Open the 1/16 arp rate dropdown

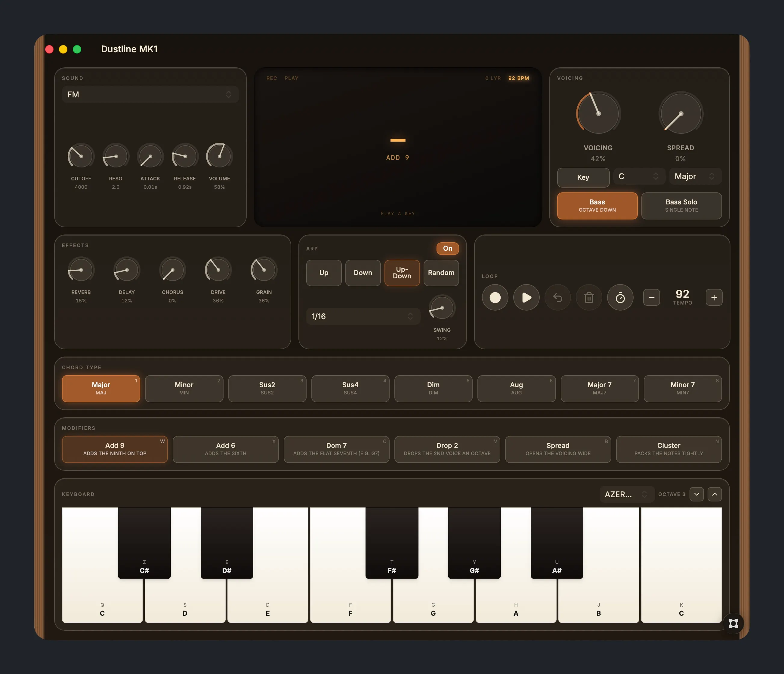click(x=363, y=316)
